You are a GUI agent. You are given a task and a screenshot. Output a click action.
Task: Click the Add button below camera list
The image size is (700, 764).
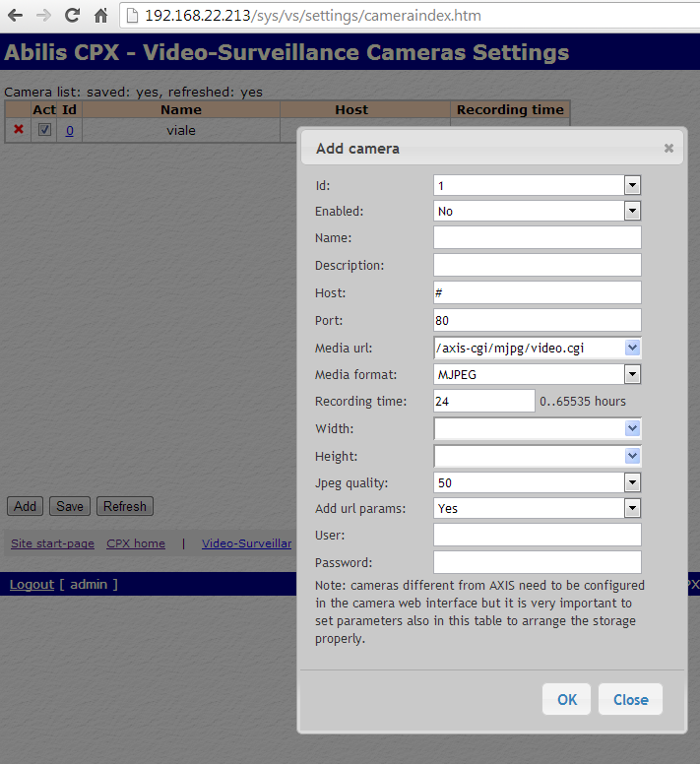[x=25, y=506]
